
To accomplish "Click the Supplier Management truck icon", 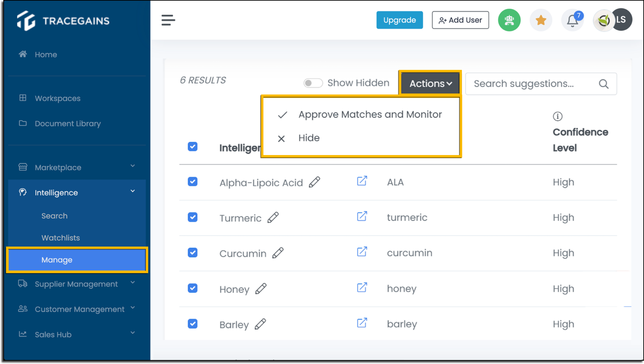I will point(23,283).
